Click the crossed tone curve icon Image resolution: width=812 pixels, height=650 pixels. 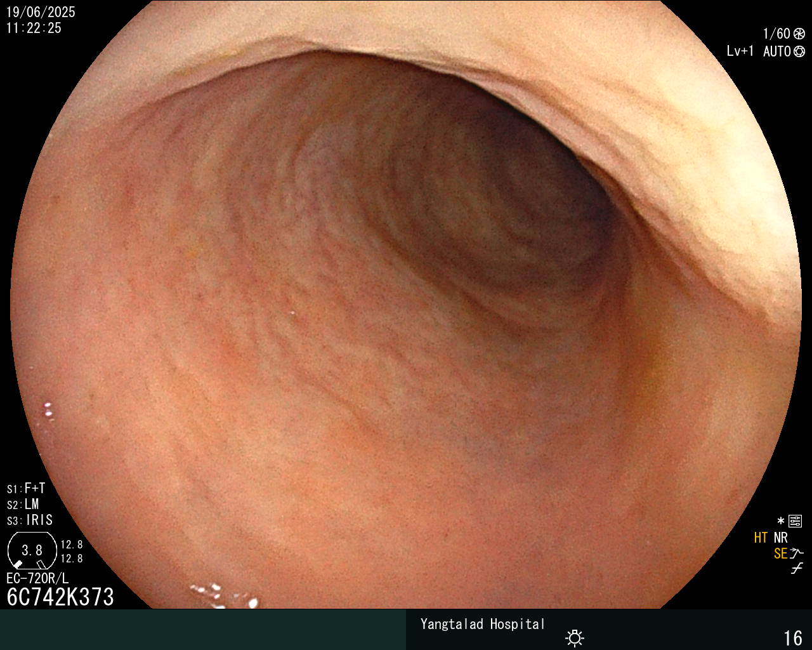coord(797,569)
